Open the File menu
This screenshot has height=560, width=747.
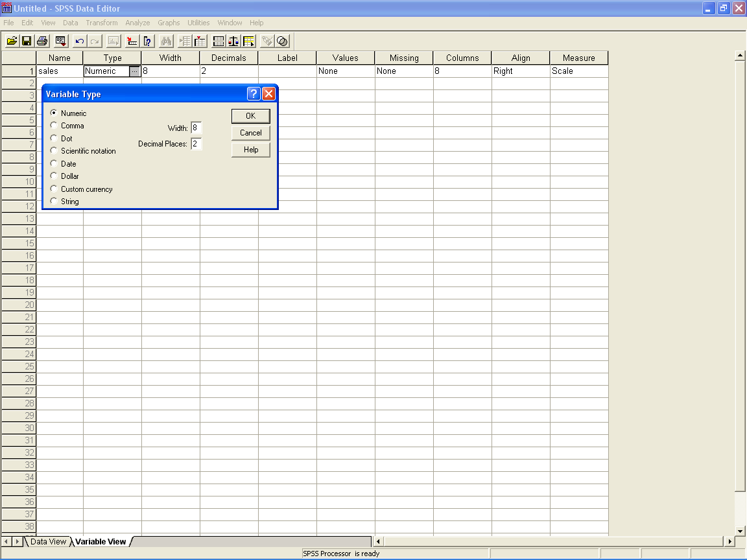(x=8, y=23)
